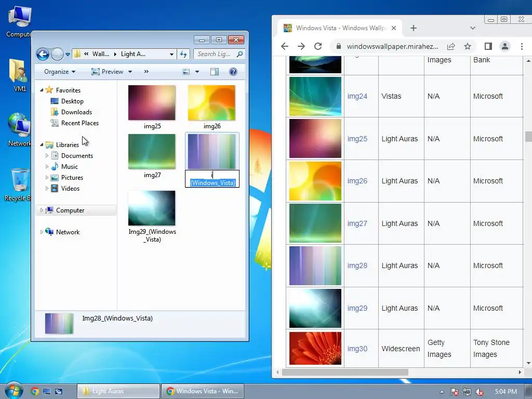Open the Preview dropdown arrow
Screen dimensions: 532x399
click(130, 72)
